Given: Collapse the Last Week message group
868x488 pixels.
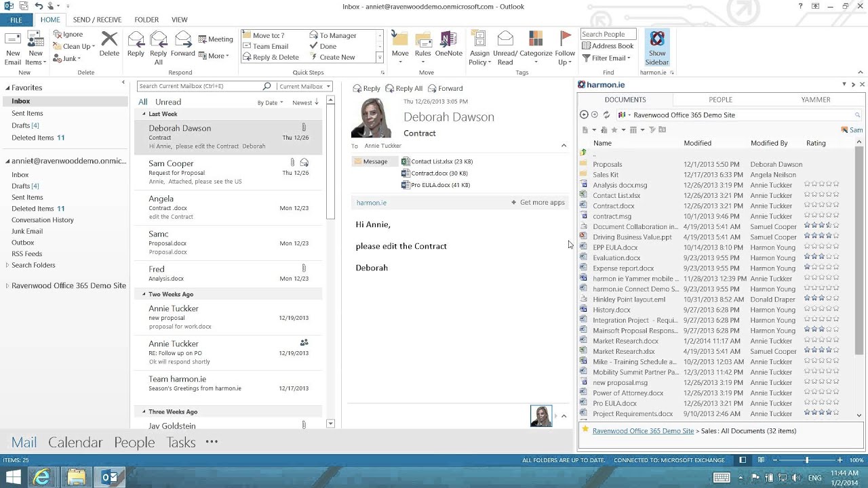Looking at the screenshot, I should pos(144,114).
